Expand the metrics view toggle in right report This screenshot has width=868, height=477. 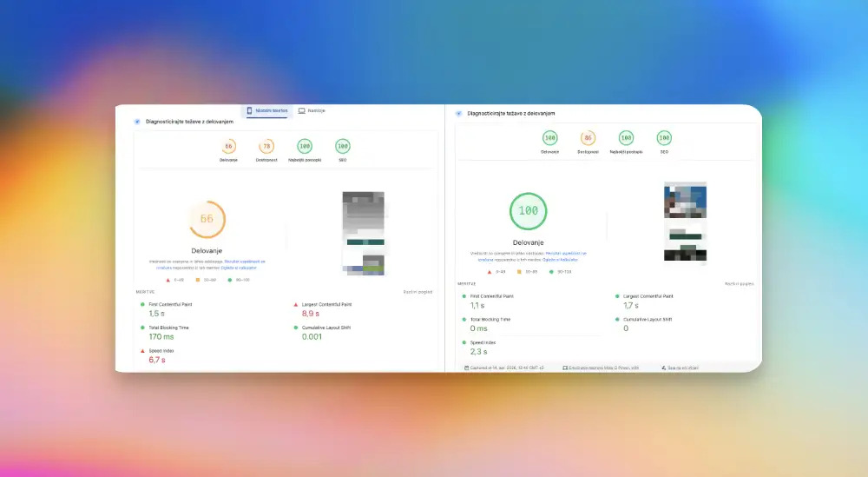point(739,283)
